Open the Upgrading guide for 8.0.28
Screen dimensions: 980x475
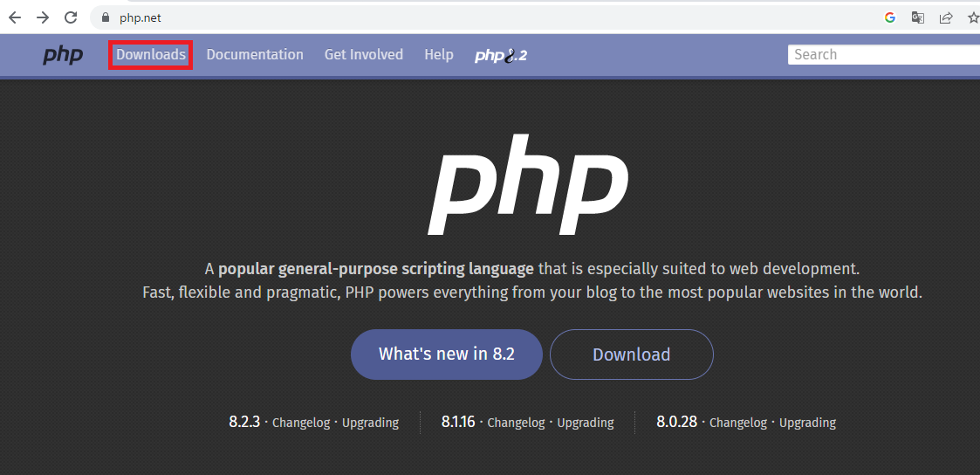tap(807, 423)
